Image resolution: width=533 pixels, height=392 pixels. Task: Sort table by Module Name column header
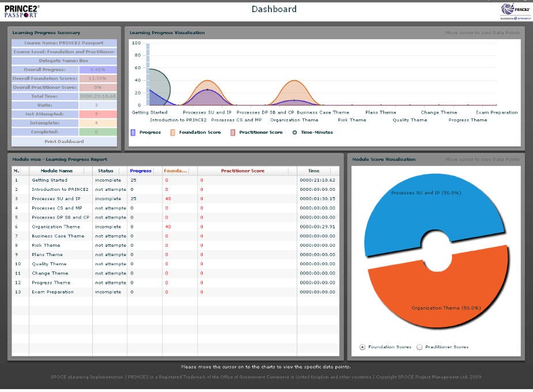56,171
